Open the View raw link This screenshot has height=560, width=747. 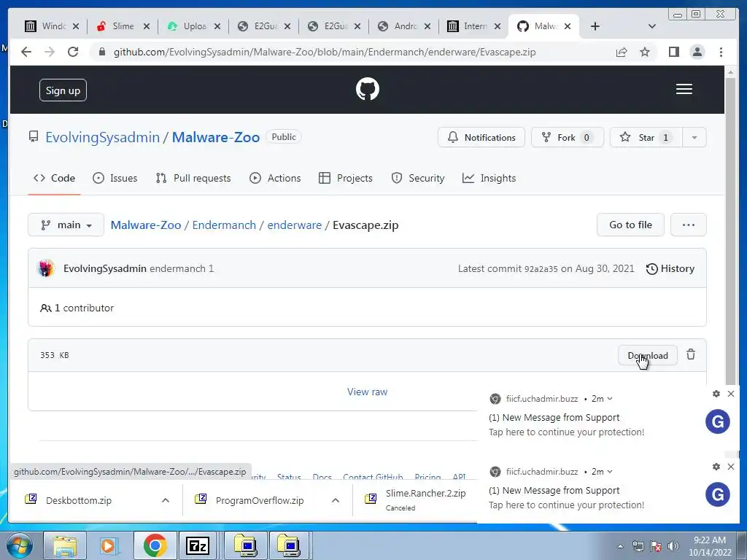click(x=368, y=392)
